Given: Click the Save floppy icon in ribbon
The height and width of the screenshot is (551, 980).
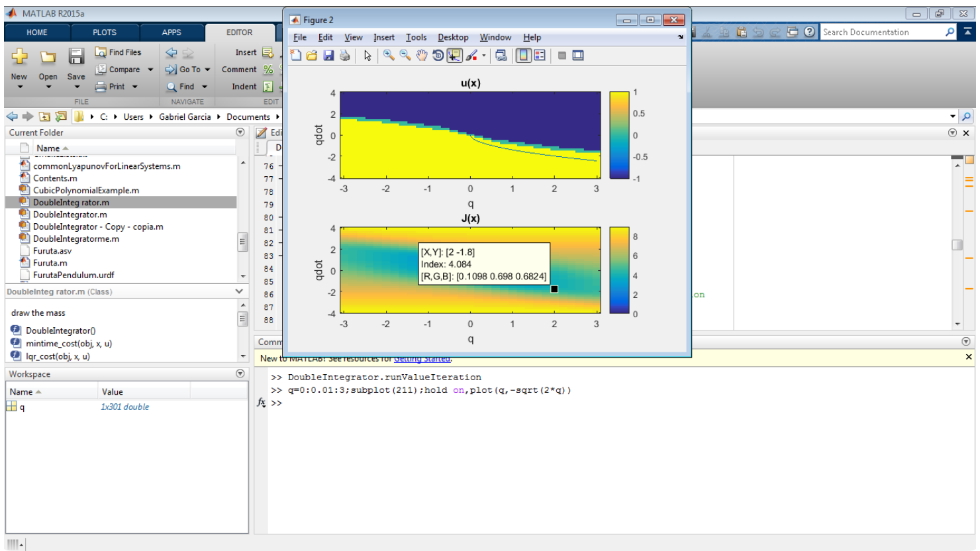Looking at the screenshot, I should (76, 57).
